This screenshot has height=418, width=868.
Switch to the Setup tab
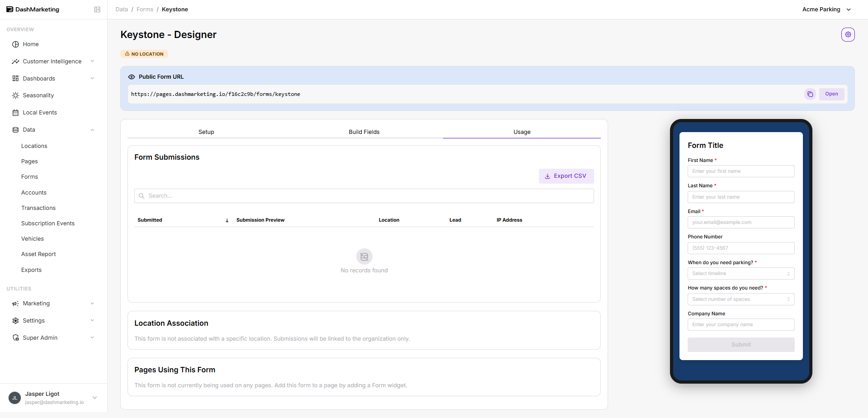206,132
